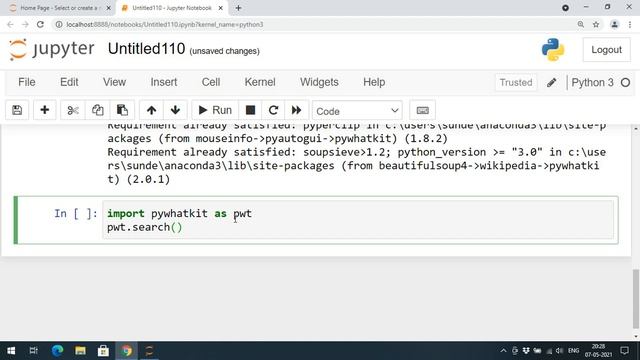Open Task View in the taskbar
This screenshot has width=640, height=360.
click(33, 351)
